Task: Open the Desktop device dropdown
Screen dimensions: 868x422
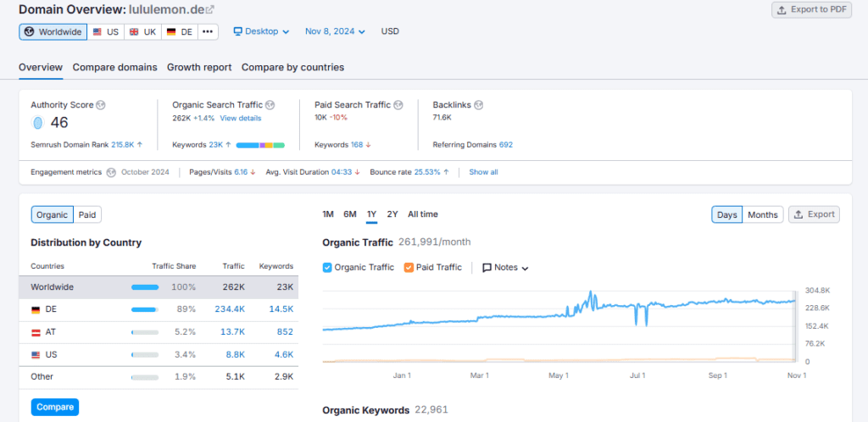Action: pos(261,31)
